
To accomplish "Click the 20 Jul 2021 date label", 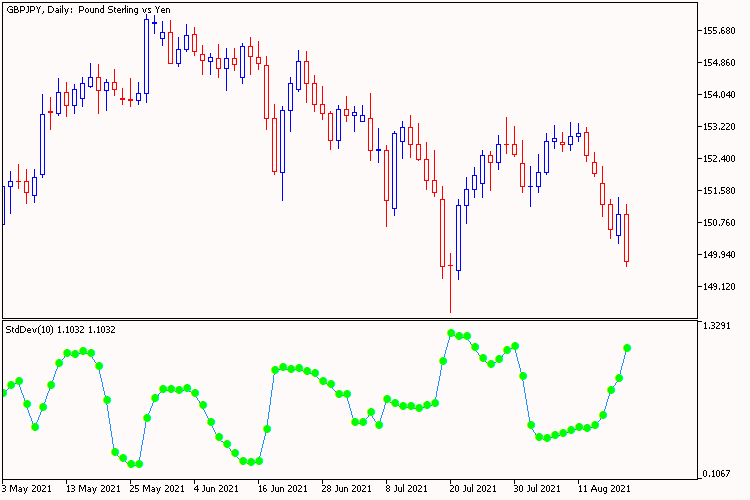I will click(x=473, y=489).
